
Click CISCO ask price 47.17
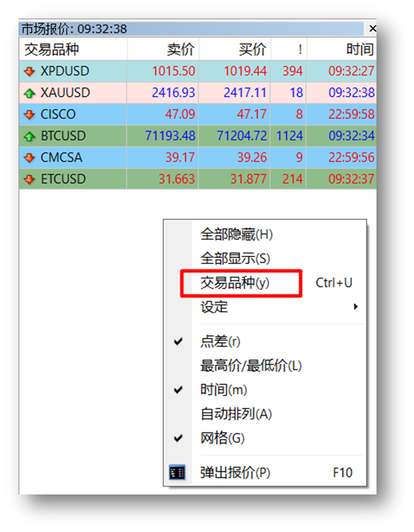click(x=252, y=114)
